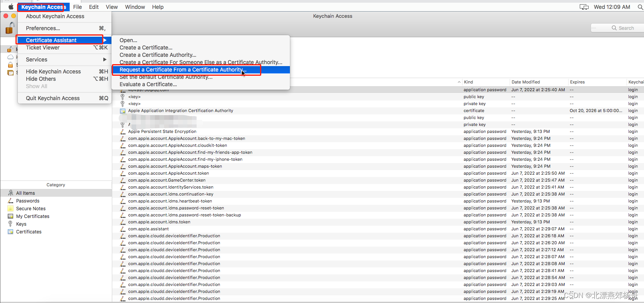Click the date Jun 7, 2022 at 2:26:18 AM

point(538,236)
